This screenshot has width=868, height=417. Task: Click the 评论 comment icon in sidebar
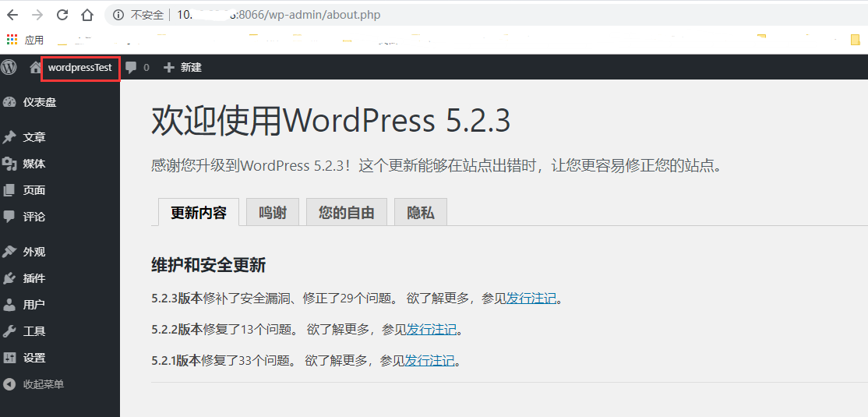9,217
